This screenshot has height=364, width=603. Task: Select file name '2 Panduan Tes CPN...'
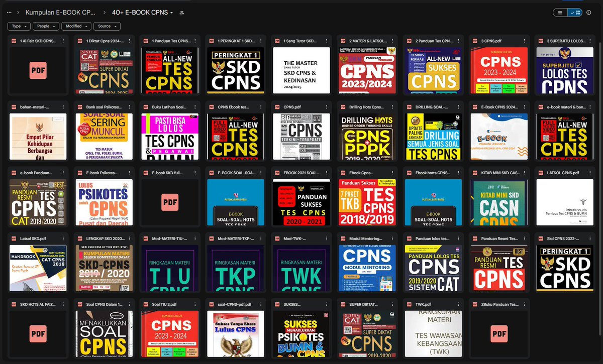click(435, 41)
